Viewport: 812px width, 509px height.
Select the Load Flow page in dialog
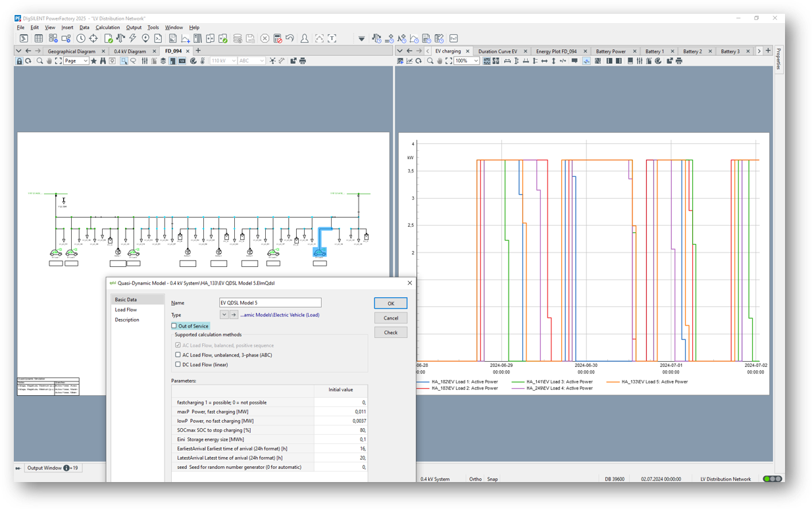(x=126, y=310)
